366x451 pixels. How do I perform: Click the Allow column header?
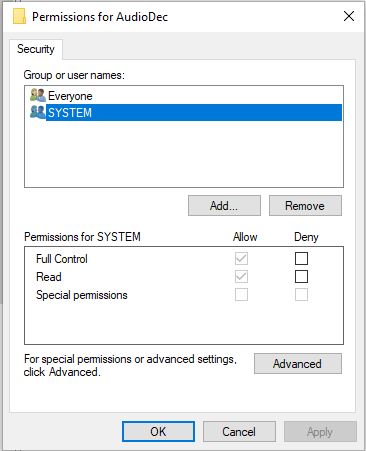point(245,237)
